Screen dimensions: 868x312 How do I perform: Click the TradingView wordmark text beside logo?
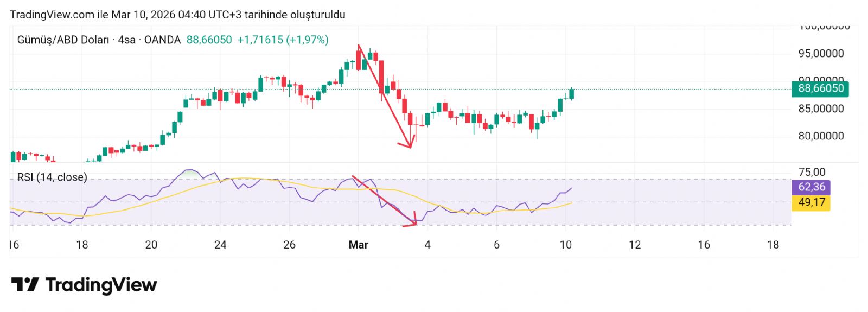101,285
